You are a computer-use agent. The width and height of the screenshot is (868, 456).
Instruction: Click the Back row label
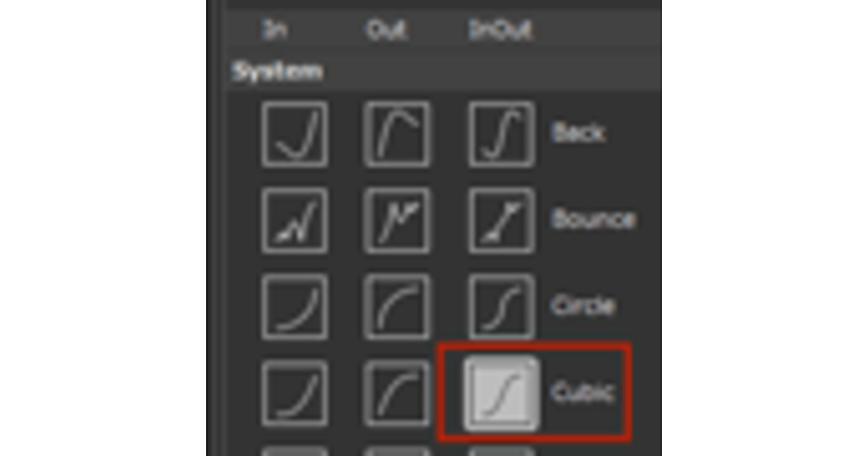577,133
